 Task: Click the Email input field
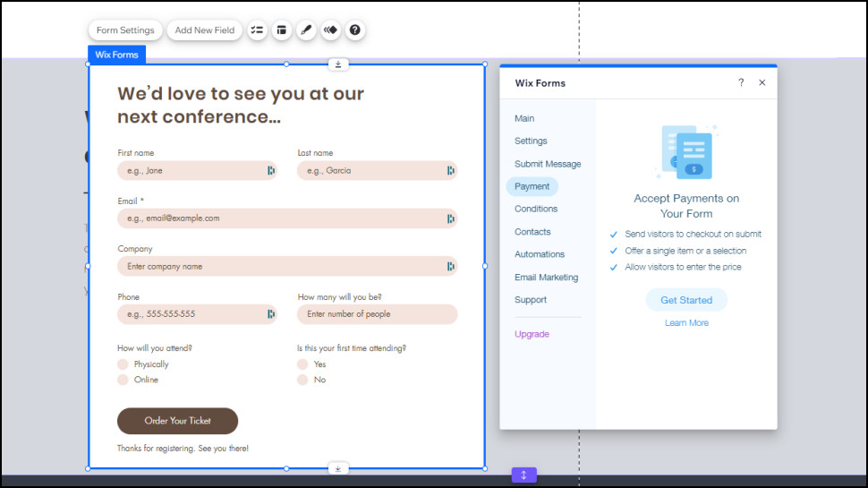tap(282, 218)
